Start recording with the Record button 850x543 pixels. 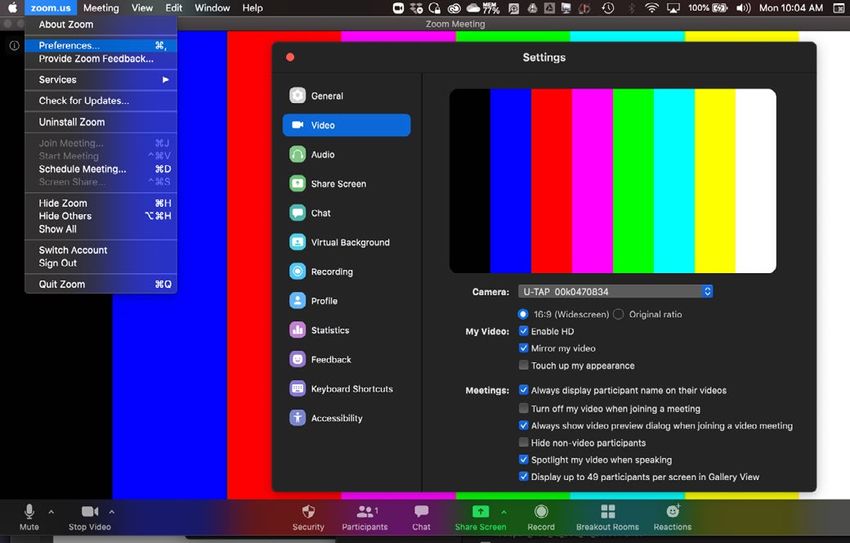(541, 517)
